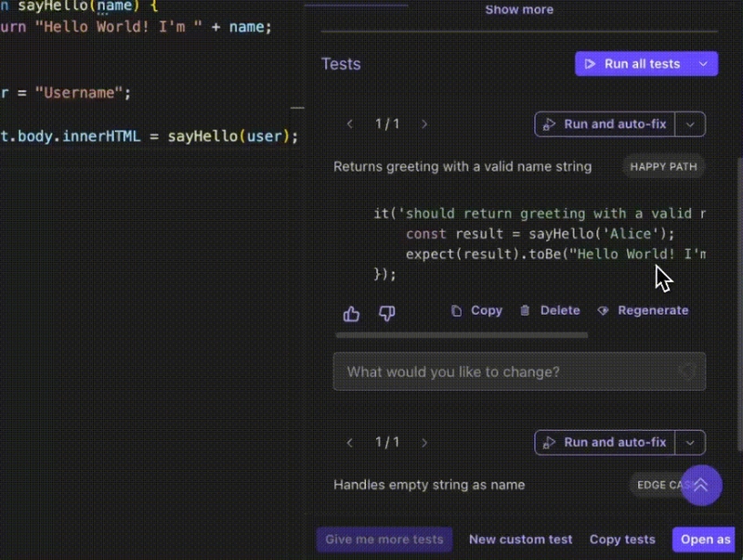Open the Run all tests dropdown arrow

704,64
